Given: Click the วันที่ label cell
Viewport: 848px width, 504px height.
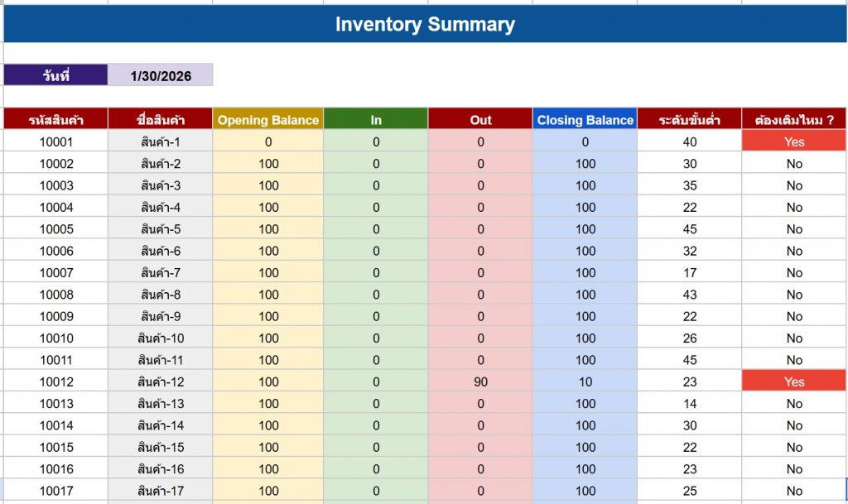Looking at the screenshot, I should click(55, 76).
